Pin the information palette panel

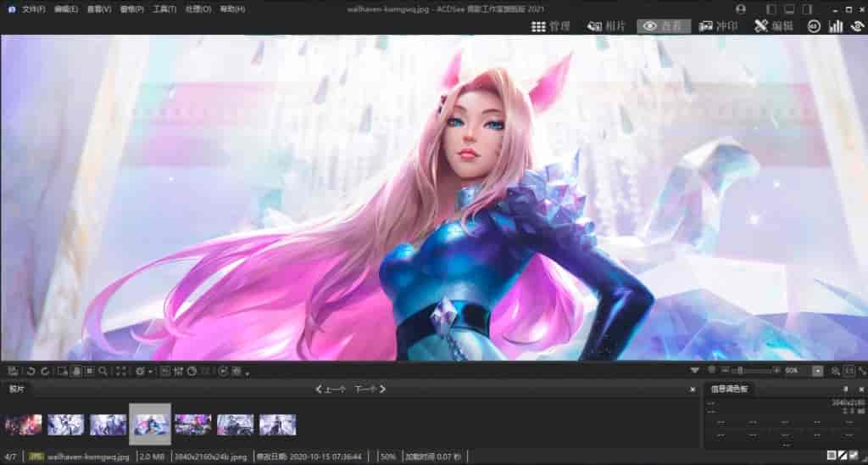[x=845, y=389]
